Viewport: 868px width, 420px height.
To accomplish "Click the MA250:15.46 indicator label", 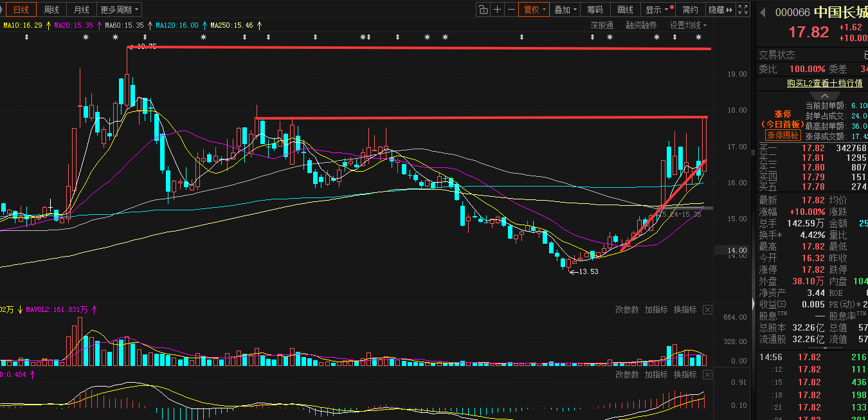I will [233, 26].
